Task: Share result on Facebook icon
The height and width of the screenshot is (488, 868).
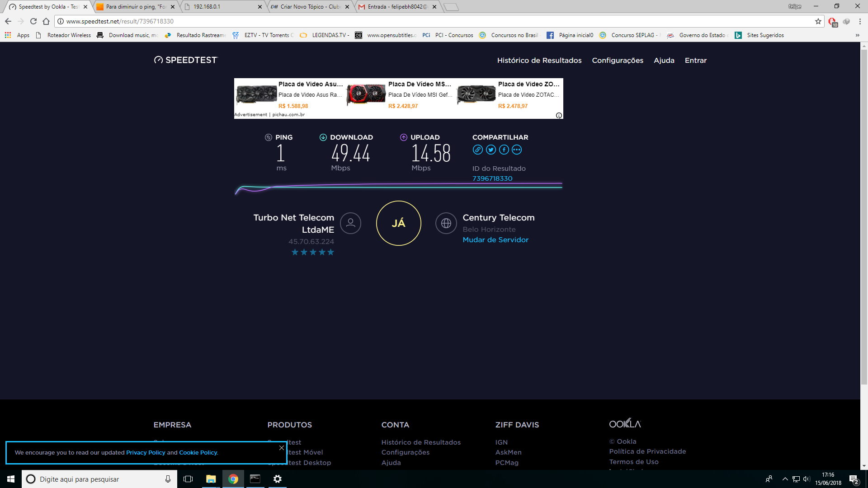Action: tap(504, 150)
